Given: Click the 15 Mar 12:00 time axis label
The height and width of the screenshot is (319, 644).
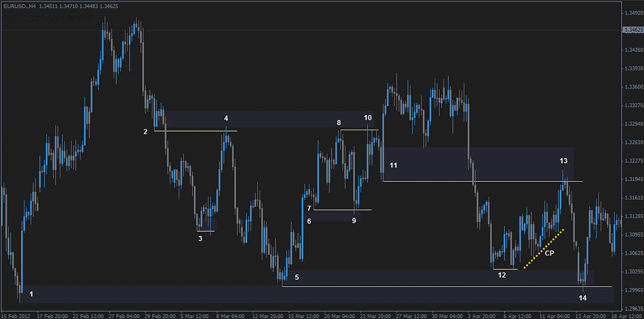Looking at the screenshot, I should (x=303, y=316).
